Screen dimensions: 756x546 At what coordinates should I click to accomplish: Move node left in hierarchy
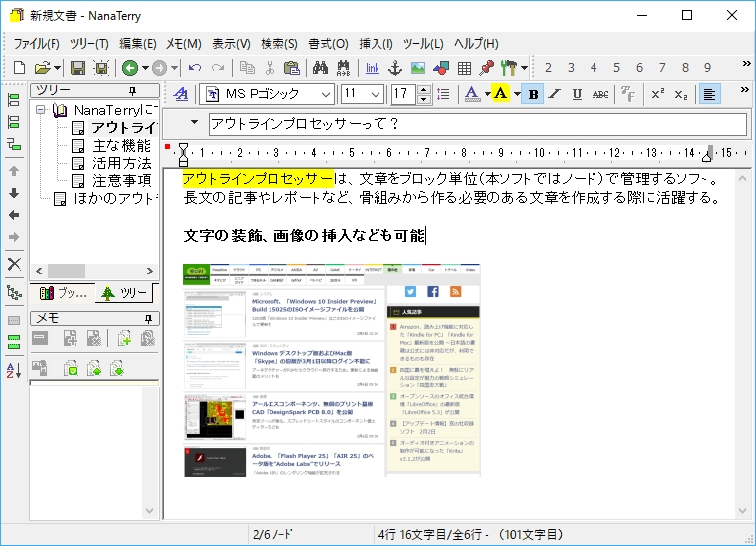(x=14, y=215)
